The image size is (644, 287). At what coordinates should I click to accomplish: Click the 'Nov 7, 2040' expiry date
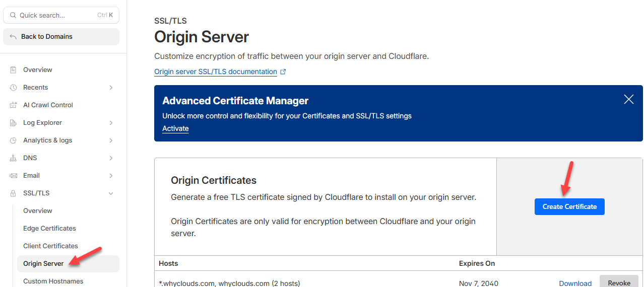point(479,283)
